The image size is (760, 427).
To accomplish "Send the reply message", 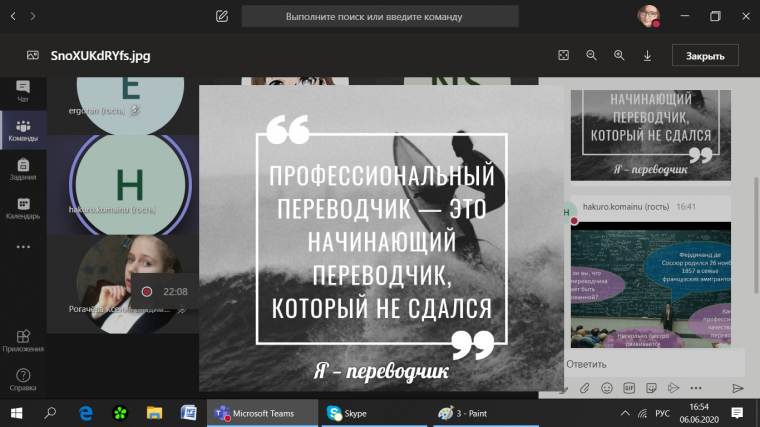I will click(738, 388).
